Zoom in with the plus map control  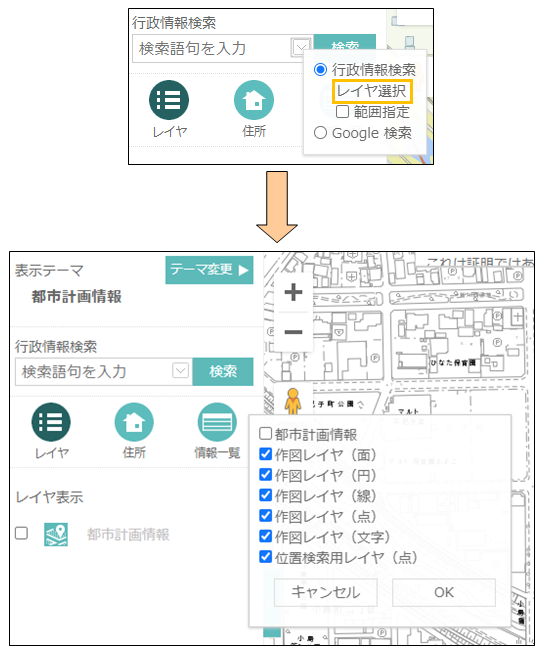[x=293, y=292]
